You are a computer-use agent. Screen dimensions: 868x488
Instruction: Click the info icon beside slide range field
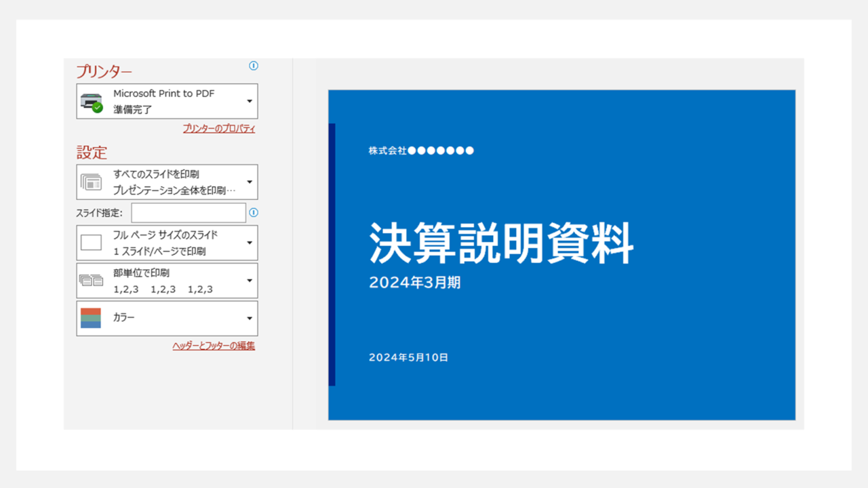[x=254, y=212]
